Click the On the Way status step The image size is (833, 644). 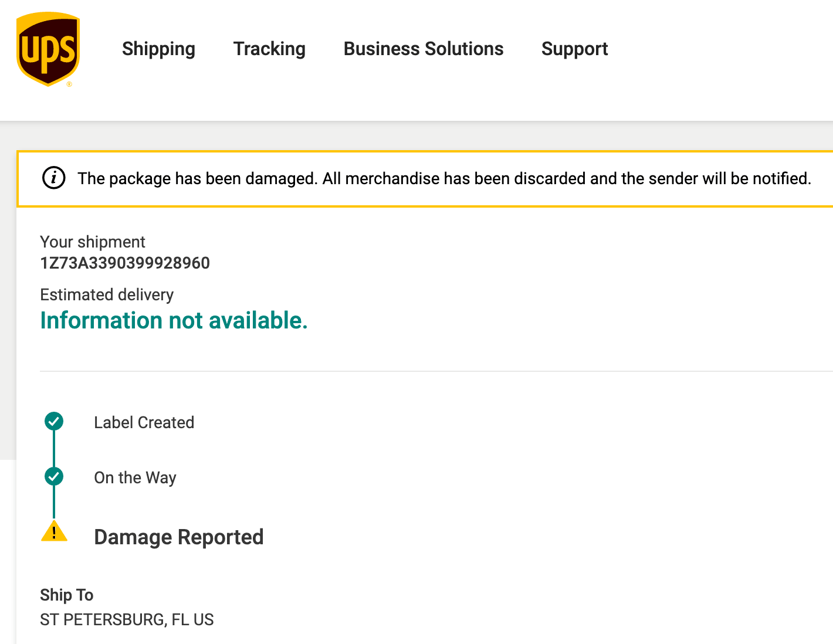pyautogui.click(x=135, y=477)
